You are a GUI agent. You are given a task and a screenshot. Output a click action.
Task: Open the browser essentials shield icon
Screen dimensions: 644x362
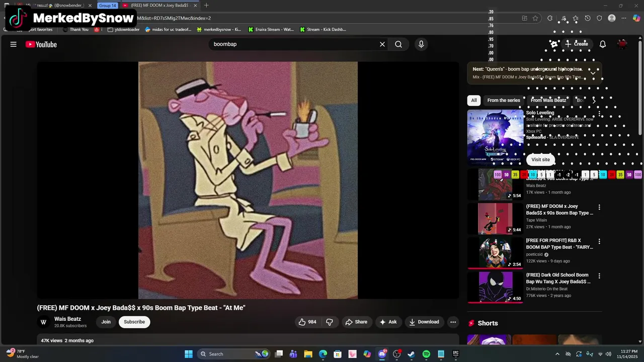pyautogui.click(x=599, y=18)
